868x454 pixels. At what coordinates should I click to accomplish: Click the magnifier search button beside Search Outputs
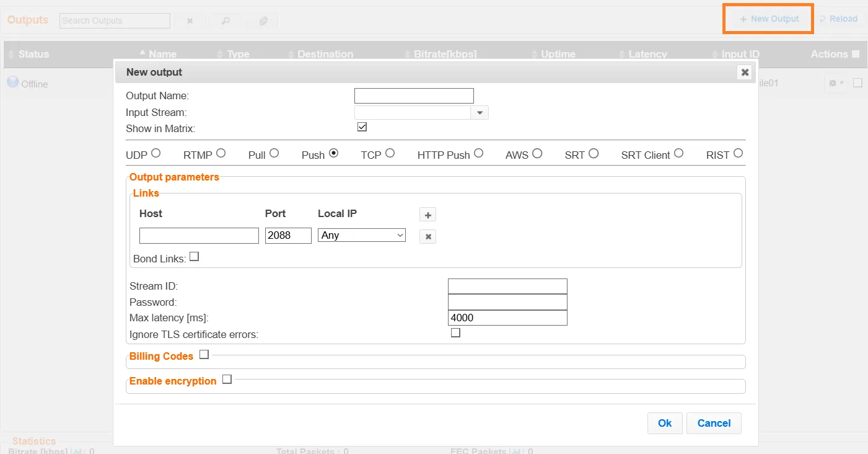tap(226, 20)
